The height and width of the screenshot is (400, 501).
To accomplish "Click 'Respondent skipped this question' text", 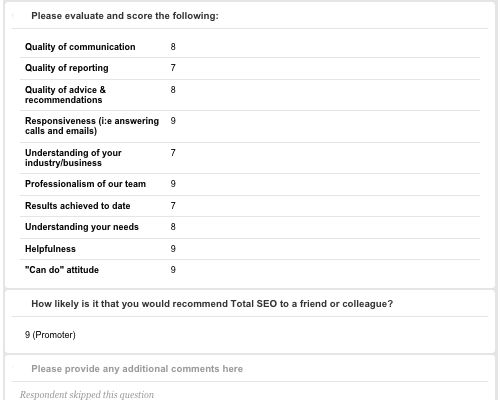I will tap(87, 395).
